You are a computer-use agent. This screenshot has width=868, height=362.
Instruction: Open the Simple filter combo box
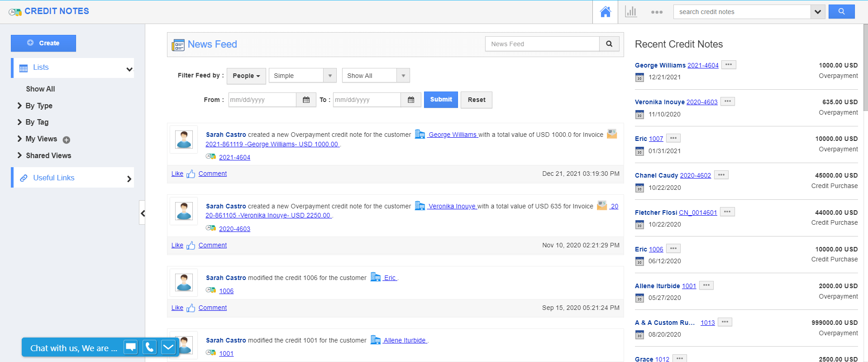coord(302,76)
